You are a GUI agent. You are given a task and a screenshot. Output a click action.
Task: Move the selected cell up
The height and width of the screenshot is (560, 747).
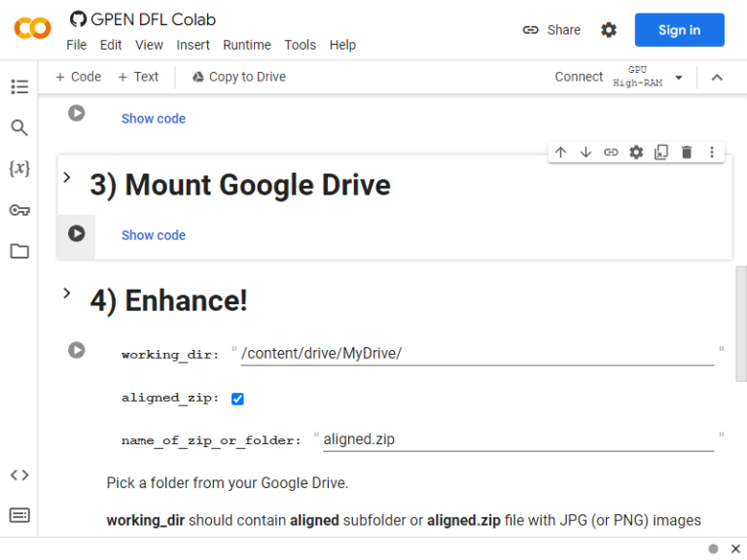[560, 153]
